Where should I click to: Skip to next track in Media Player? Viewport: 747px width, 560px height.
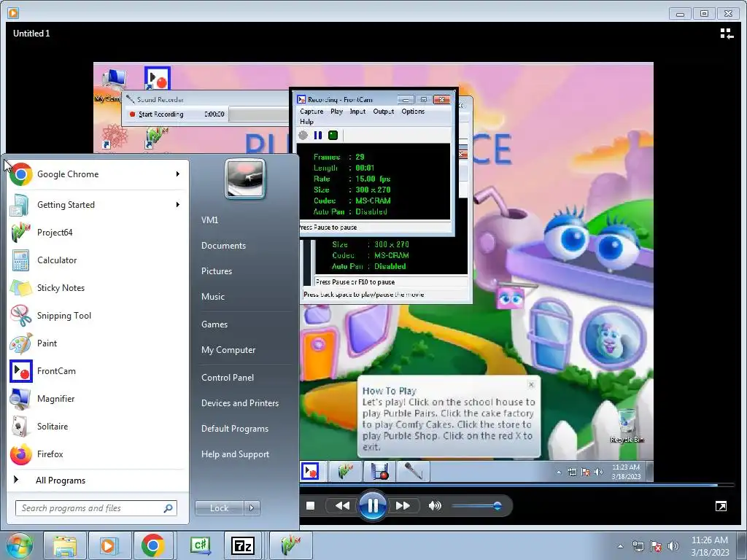pos(403,506)
